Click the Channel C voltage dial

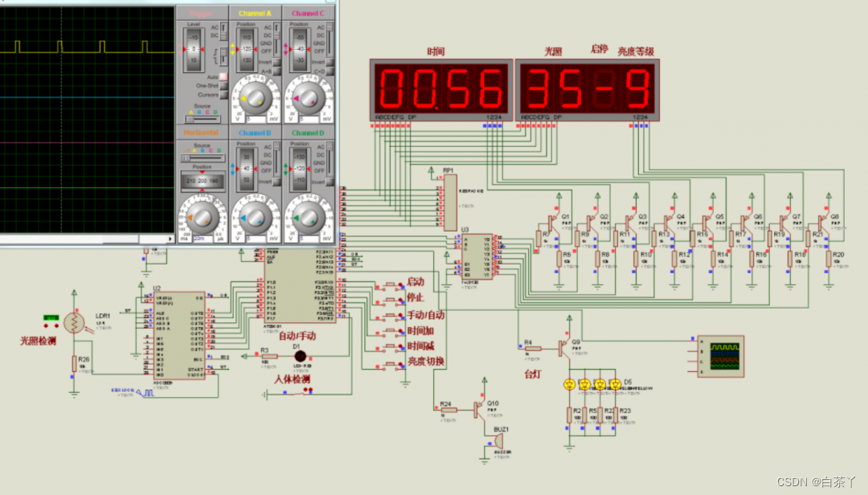[308, 98]
